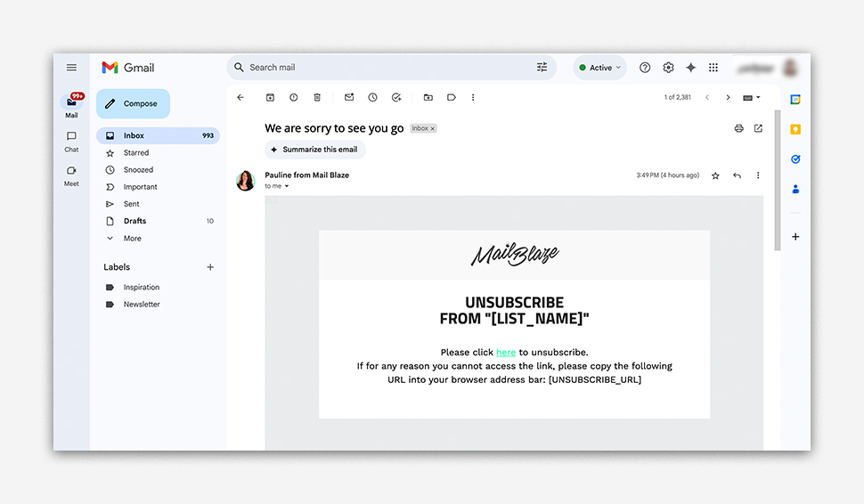Open the Mail section in the rail
Image resolution: width=864 pixels, height=504 pixels.
(71, 106)
